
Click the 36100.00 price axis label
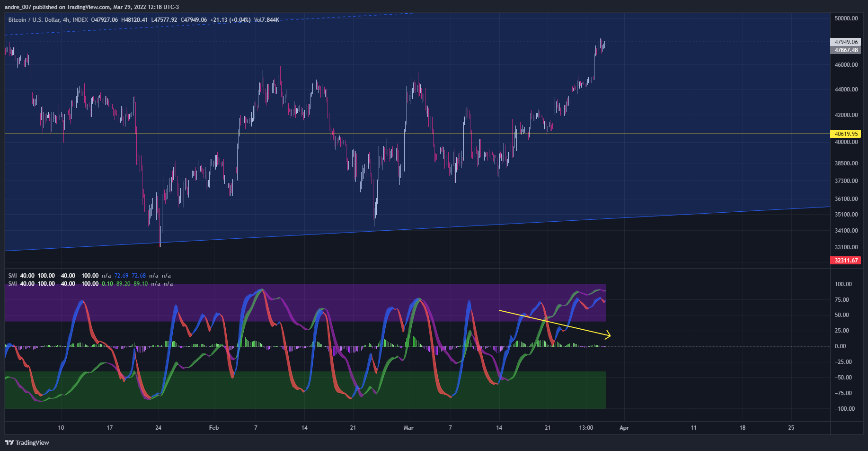click(x=846, y=199)
